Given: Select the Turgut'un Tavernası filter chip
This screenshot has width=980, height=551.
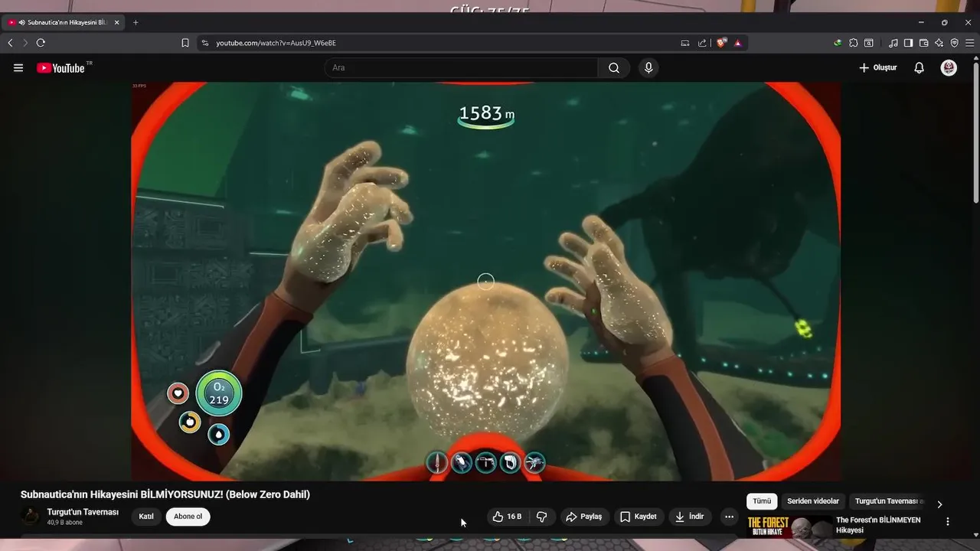Looking at the screenshot, I should 888,501.
